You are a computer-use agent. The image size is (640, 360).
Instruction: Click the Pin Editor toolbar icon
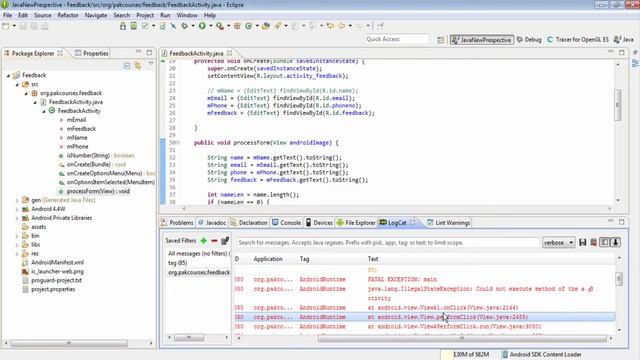coord(380,26)
